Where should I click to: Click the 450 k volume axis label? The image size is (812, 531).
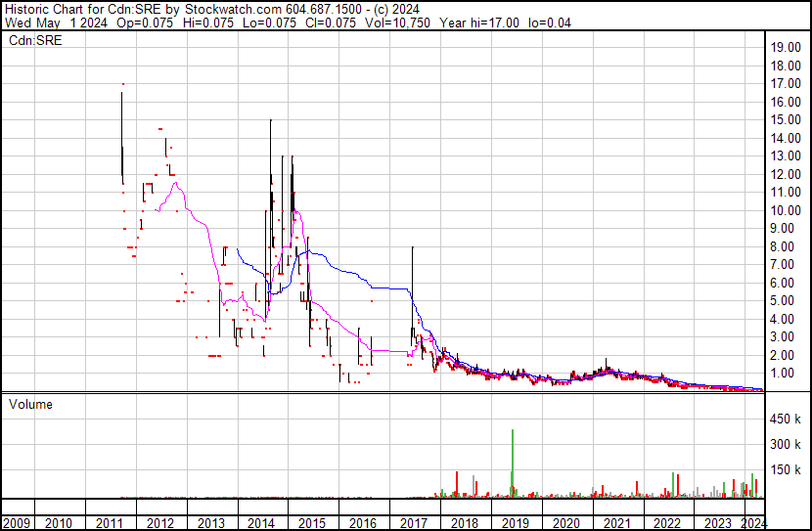click(x=786, y=420)
